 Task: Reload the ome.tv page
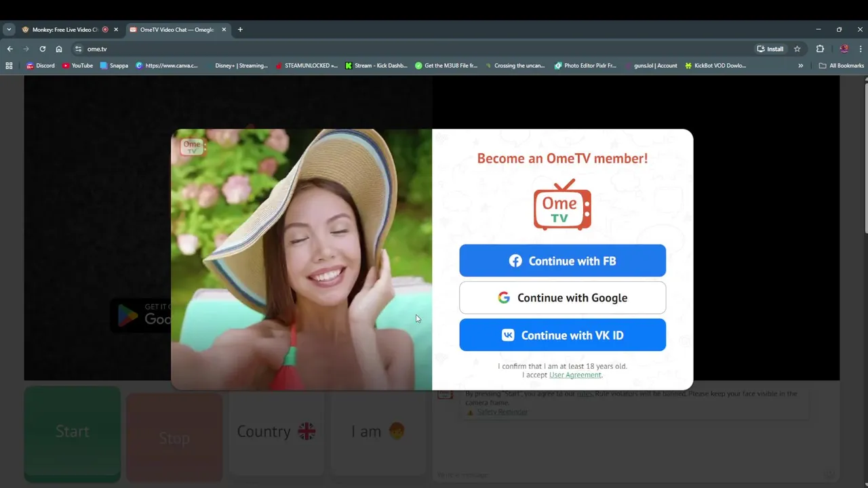coord(42,49)
